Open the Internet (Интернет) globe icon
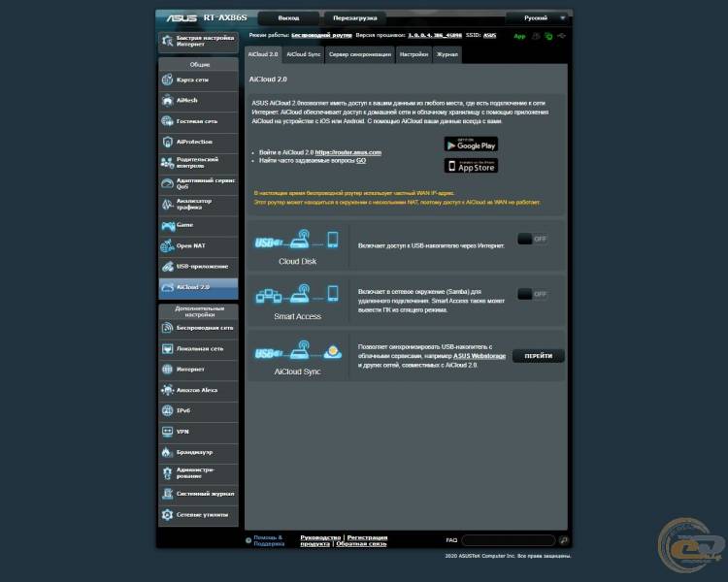The height and width of the screenshot is (582, 728). (x=168, y=370)
